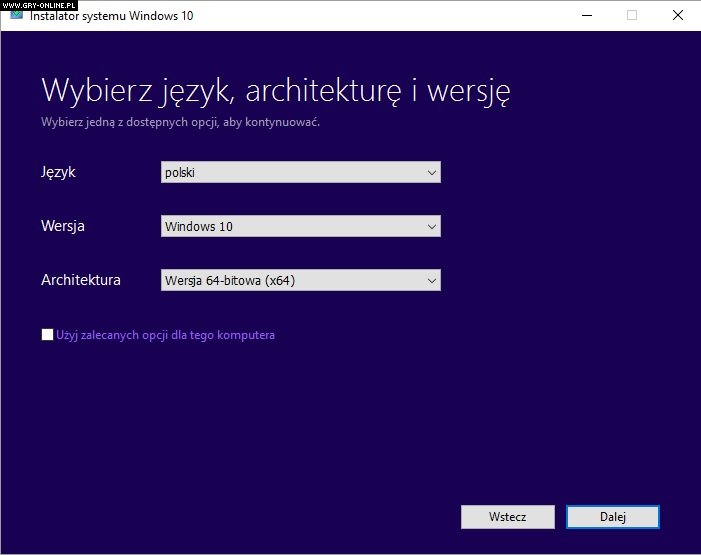
Task: Click the Dalej button
Action: 612,517
